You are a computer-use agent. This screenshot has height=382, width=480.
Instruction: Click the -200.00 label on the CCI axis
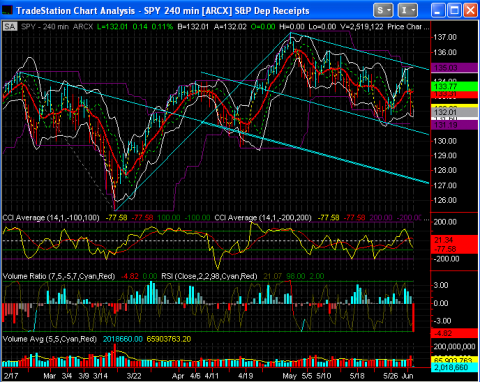[446, 259]
